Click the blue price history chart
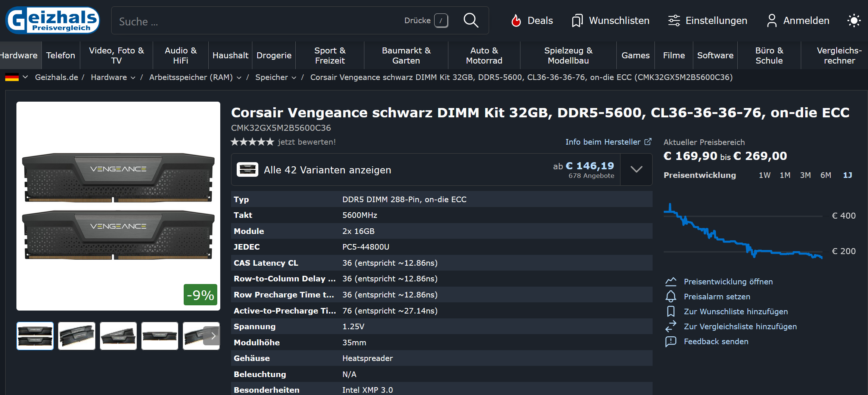The height and width of the screenshot is (395, 868). [743, 232]
